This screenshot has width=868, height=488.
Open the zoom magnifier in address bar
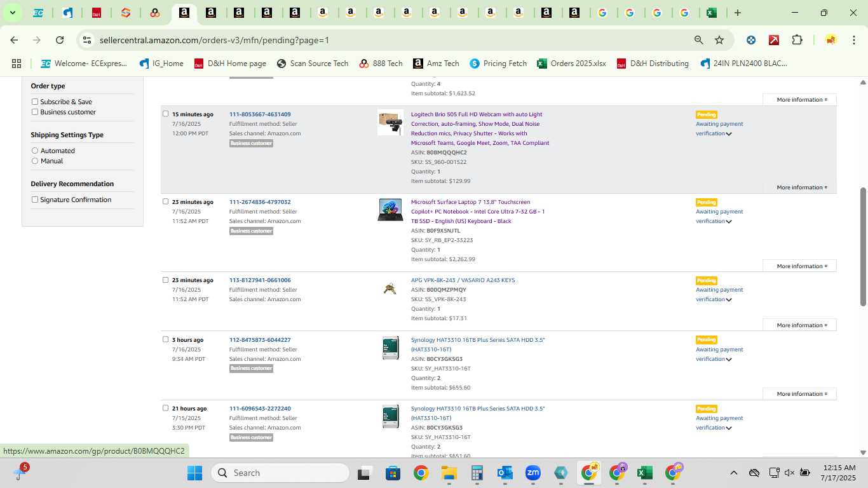(699, 40)
